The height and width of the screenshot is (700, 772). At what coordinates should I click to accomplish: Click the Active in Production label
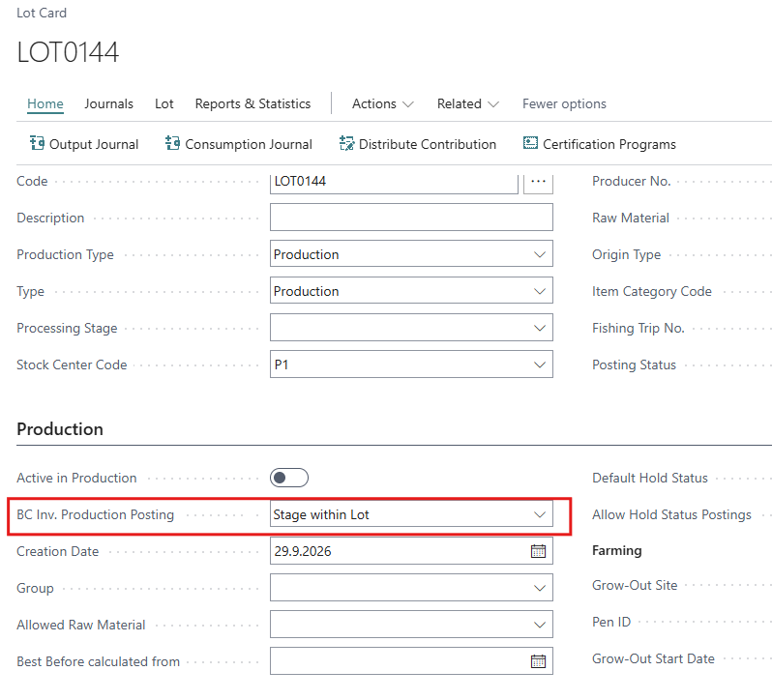[76, 478]
